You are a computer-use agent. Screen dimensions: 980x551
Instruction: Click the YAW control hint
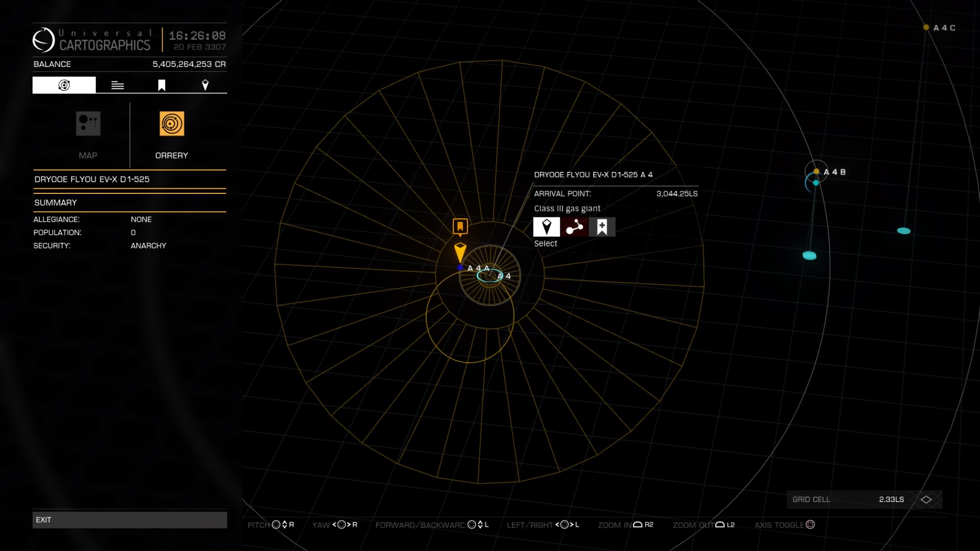pyautogui.click(x=335, y=524)
